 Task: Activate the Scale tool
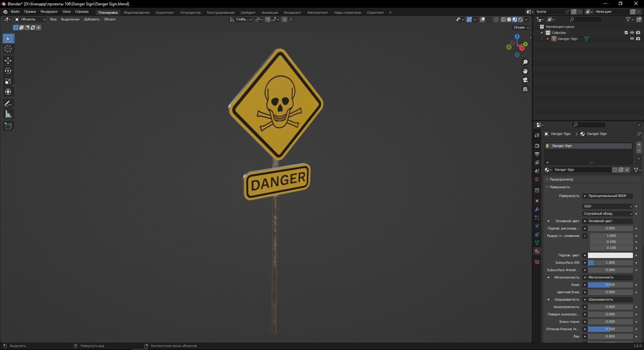(8, 82)
